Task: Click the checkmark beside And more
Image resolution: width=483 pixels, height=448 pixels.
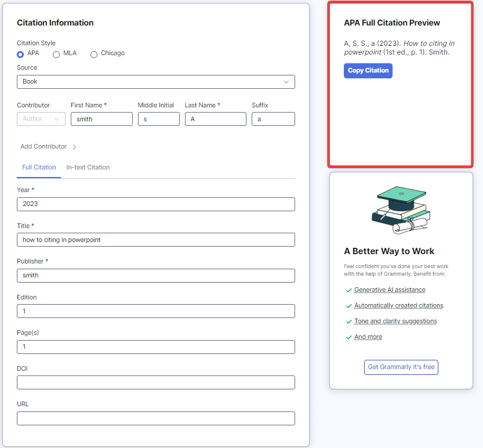Action: [348, 337]
